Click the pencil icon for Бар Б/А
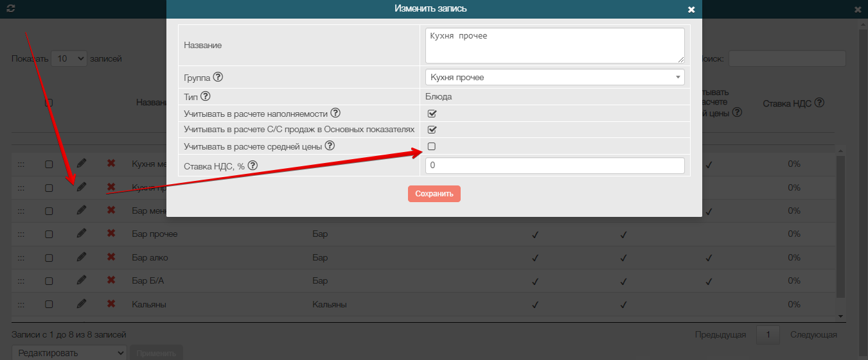This screenshot has height=360, width=868. click(81, 280)
